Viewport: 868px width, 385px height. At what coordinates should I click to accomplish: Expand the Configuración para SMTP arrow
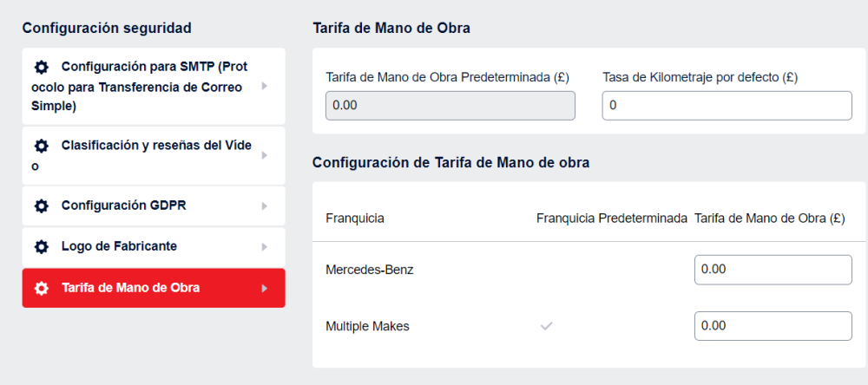point(264,87)
